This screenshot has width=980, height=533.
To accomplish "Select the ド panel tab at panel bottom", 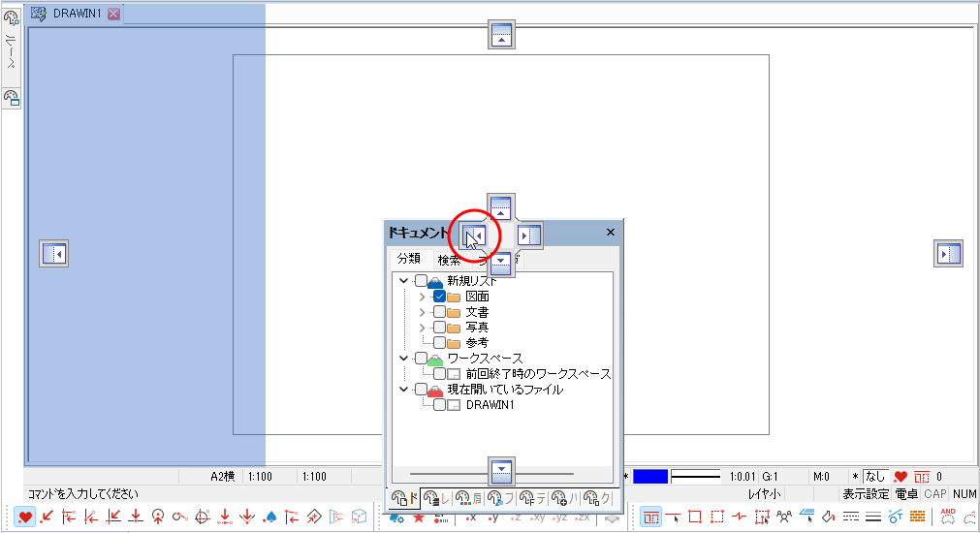I will (404, 498).
